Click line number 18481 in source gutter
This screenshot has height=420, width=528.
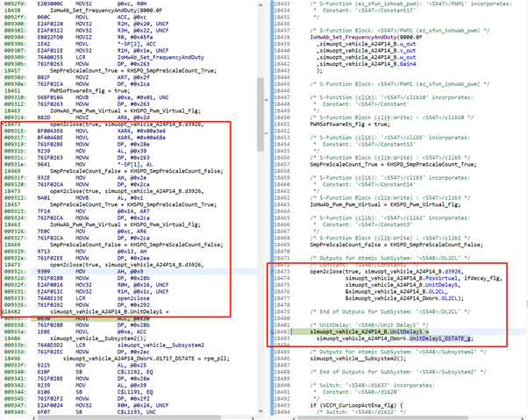(282, 325)
